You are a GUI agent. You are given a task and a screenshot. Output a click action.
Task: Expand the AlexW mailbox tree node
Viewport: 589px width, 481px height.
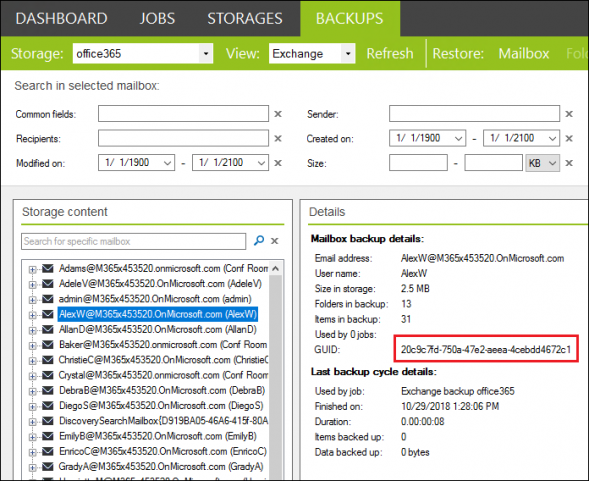(33, 315)
